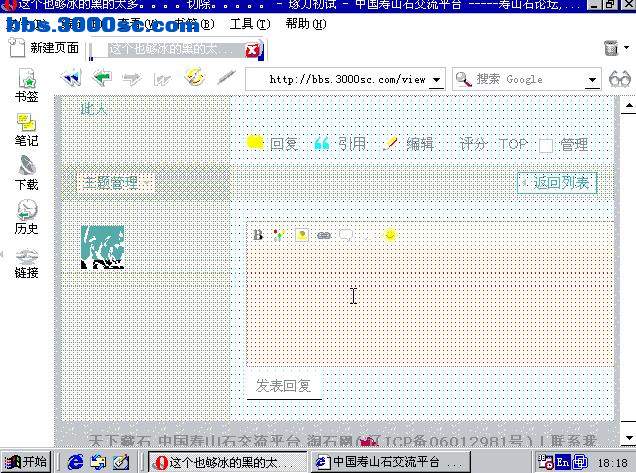Click the En language indicator in tray
Image resolution: width=636 pixels, height=473 pixels.
tap(563, 462)
